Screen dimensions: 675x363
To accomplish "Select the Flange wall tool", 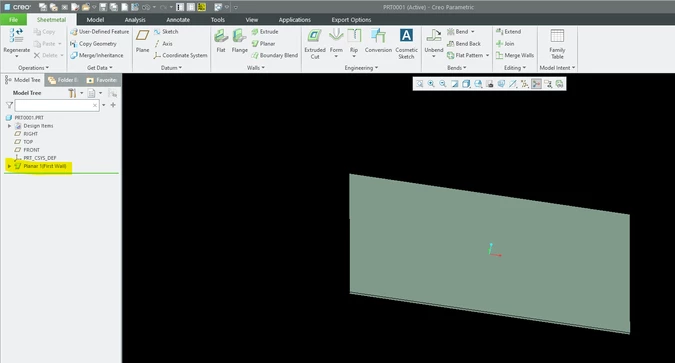I will click(x=239, y=41).
